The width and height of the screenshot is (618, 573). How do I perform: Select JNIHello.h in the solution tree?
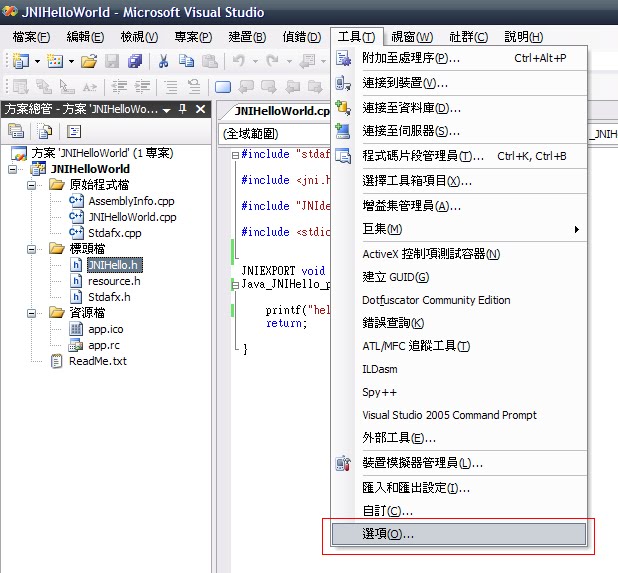pos(114,265)
